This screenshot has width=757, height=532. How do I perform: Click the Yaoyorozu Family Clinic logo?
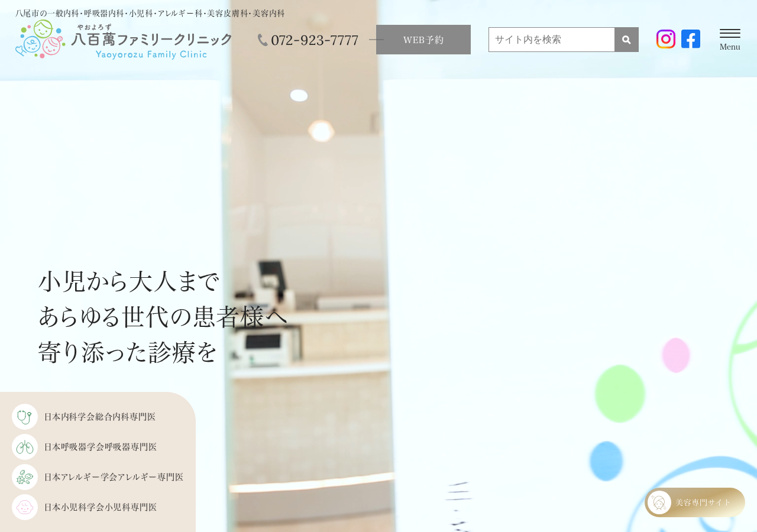[124, 39]
